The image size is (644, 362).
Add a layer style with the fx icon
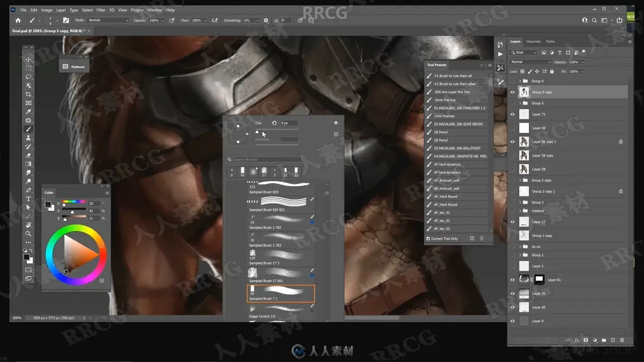(577, 340)
